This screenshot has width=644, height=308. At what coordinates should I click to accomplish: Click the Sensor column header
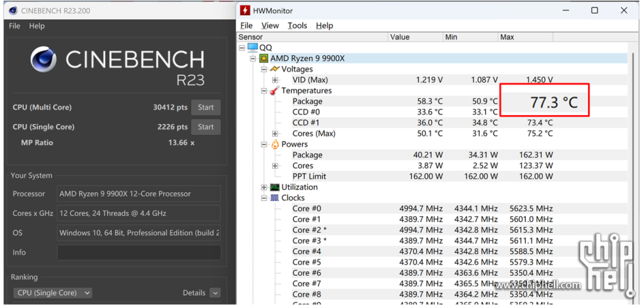pos(313,37)
